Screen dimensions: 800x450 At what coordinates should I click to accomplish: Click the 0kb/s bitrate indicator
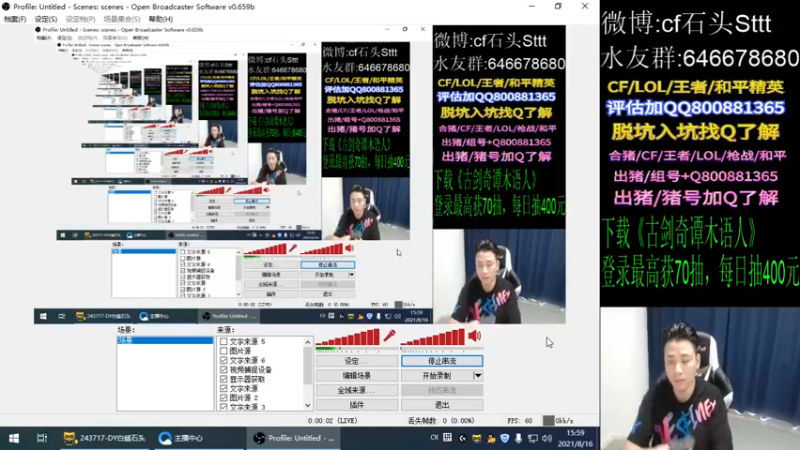[x=559, y=421]
